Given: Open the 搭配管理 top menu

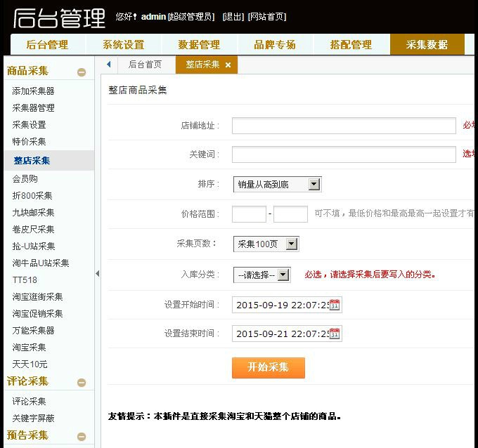Looking at the screenshot, I should click(351, 45).
